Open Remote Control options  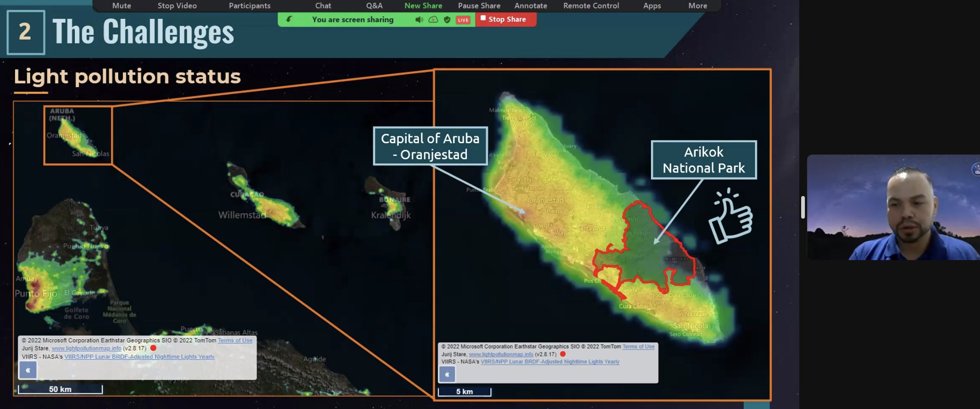point(591,6)
